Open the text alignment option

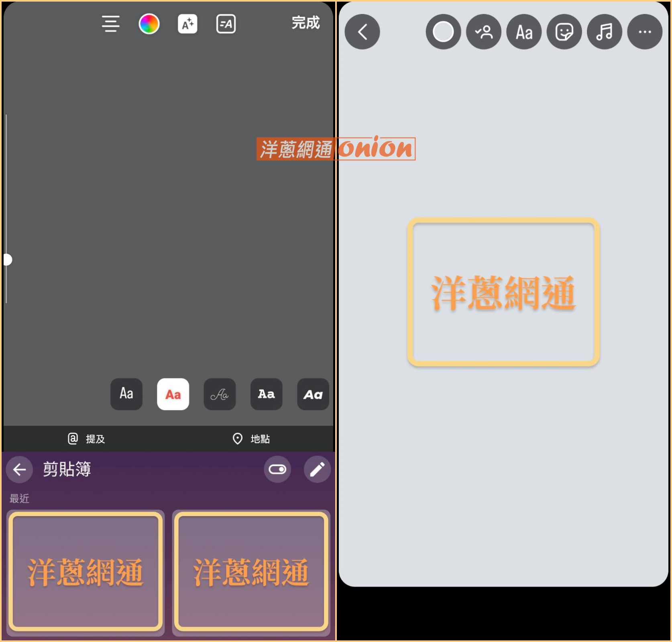pos(111,24)
